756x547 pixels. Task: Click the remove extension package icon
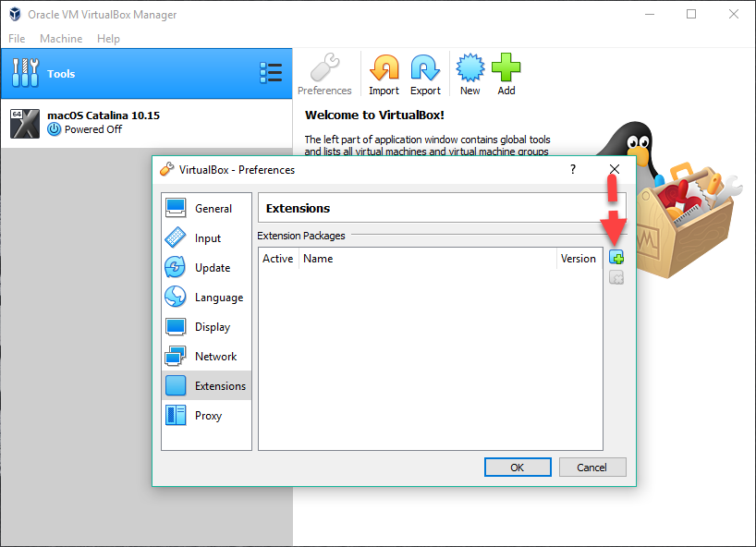tap(616, 276)
